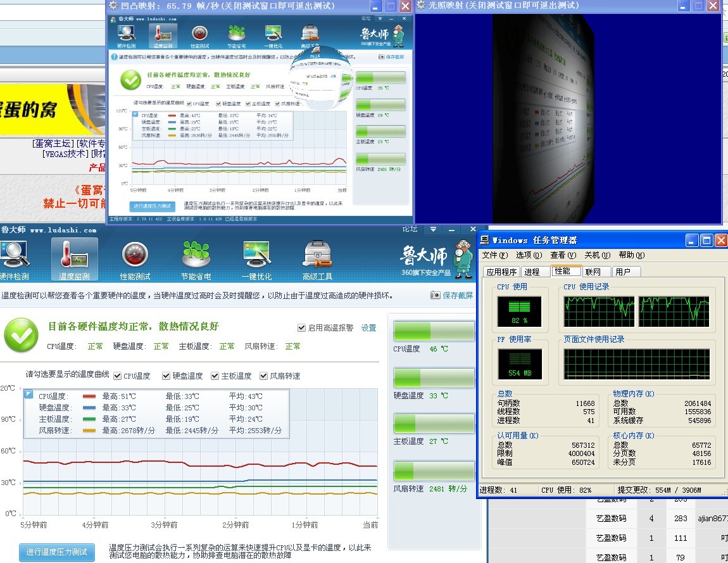Click the 5分钟前 label on the chart axis

(34, 525)
